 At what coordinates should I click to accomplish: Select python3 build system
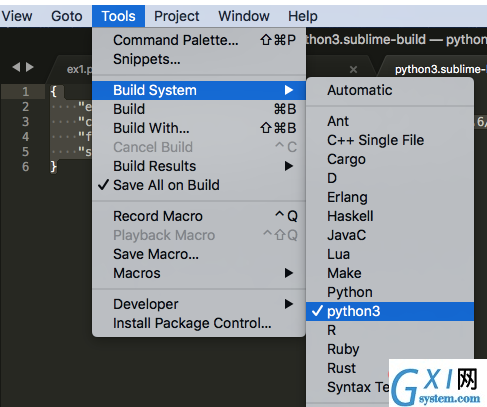[x=390, y=311]
